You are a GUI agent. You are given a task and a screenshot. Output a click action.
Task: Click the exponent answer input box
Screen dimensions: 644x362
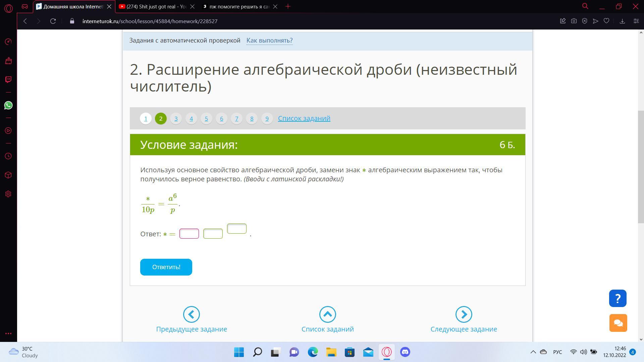coord(237,229)
